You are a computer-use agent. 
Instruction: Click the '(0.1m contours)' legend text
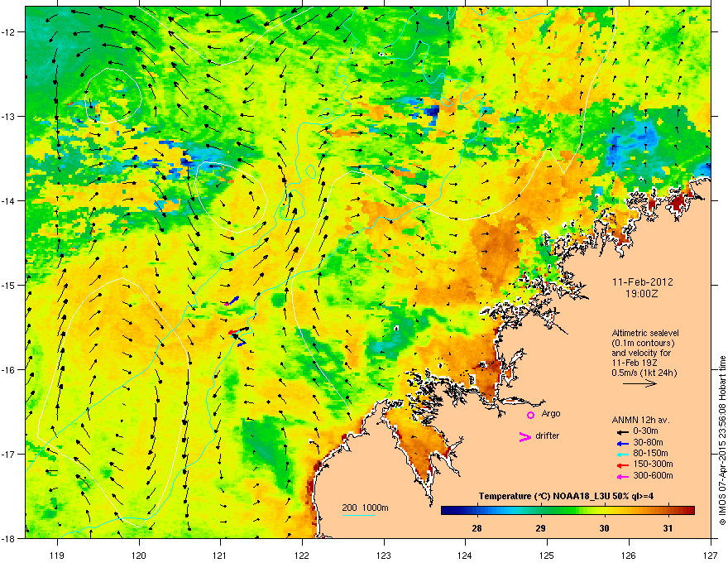coord(643,344)
